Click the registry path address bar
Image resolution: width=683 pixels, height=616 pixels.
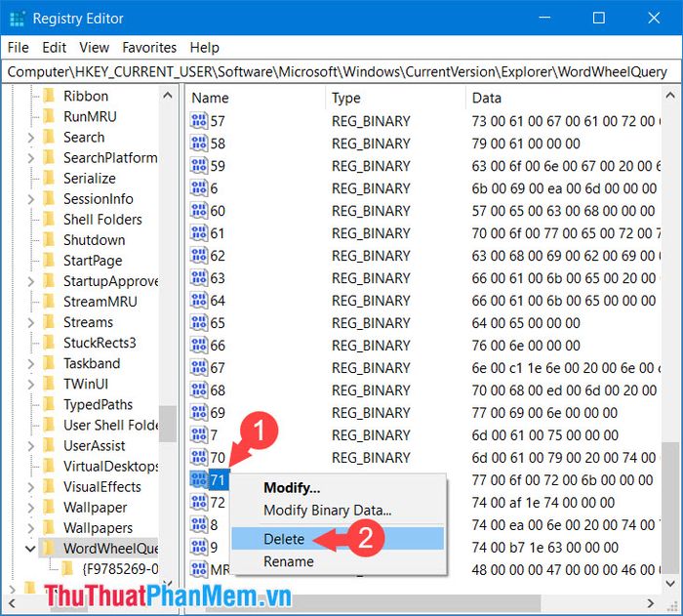(x=341, y=71)
